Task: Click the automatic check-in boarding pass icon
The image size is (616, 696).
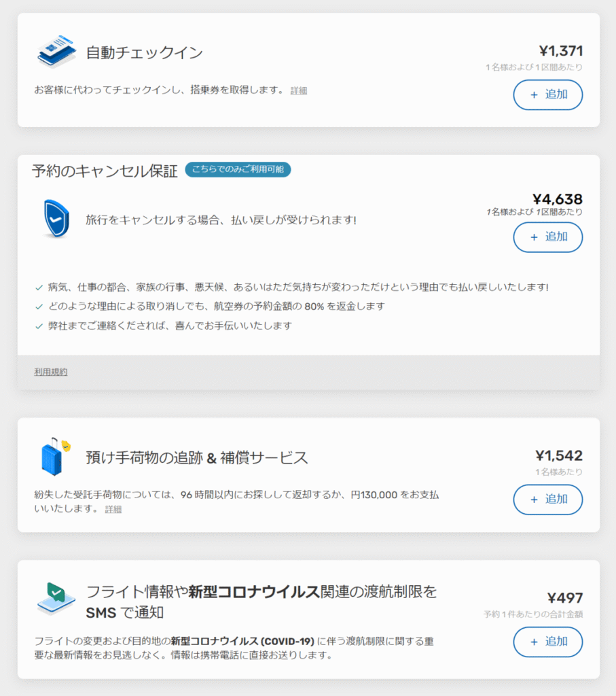Action: (x=56, y=52)
